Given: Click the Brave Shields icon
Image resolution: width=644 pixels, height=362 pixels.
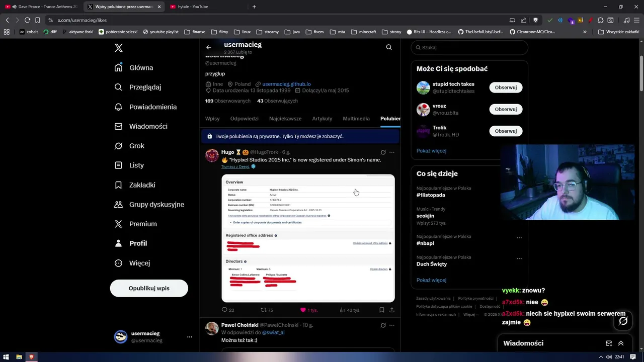Looking at the screenshot, I should pyautogui.click(x=535, y=20).
